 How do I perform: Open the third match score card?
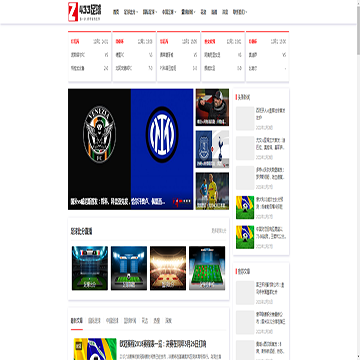(178, 56)
